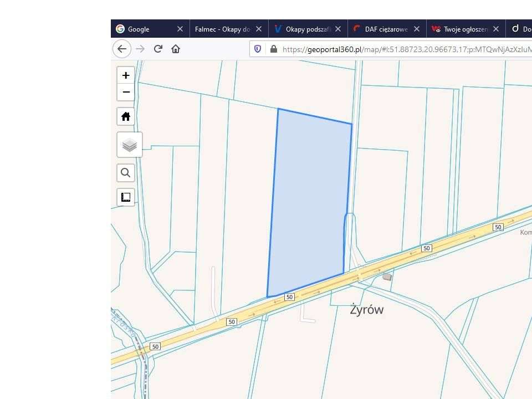Viewport: 532px width, 399px height.
Task: View site security padlock details
Action: click(x=273, y=49)
